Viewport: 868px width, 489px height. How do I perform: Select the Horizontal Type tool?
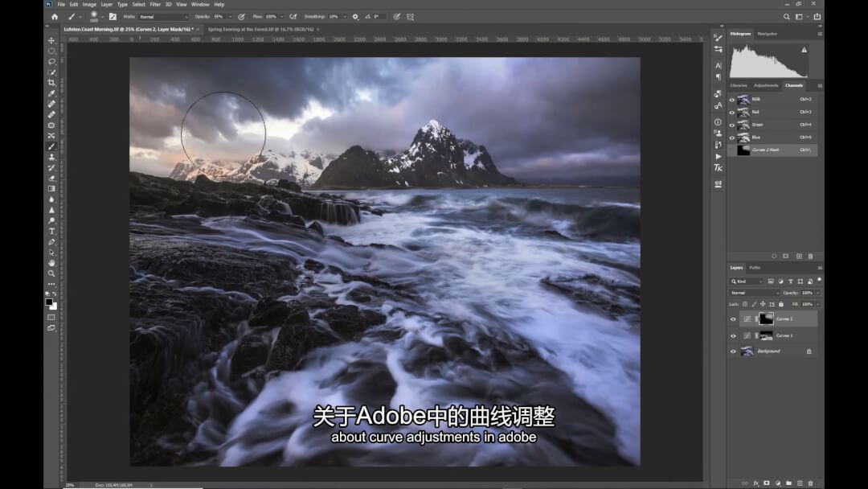click(x=51, y=231)
